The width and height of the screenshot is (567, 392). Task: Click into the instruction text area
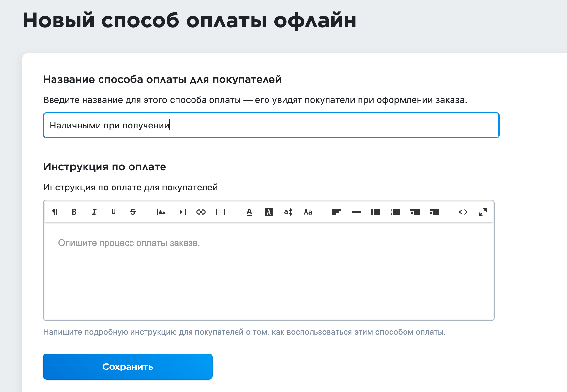click(x=269, y=271)
